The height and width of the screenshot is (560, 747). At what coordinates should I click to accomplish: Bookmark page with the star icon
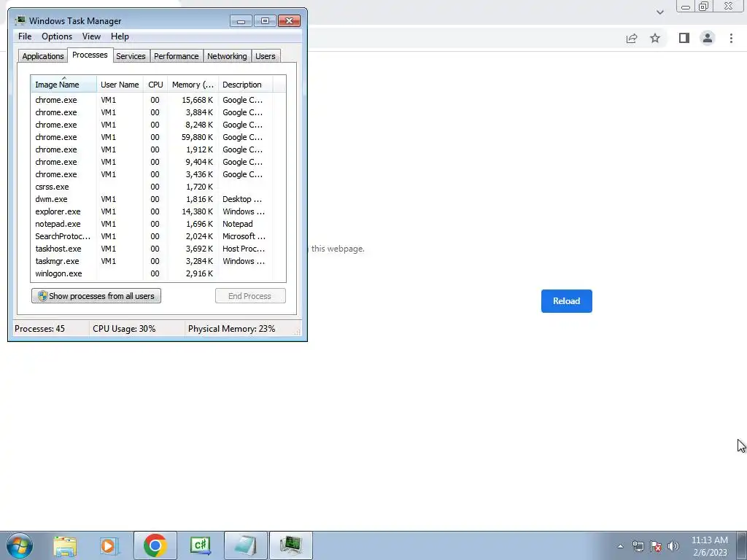655,38
